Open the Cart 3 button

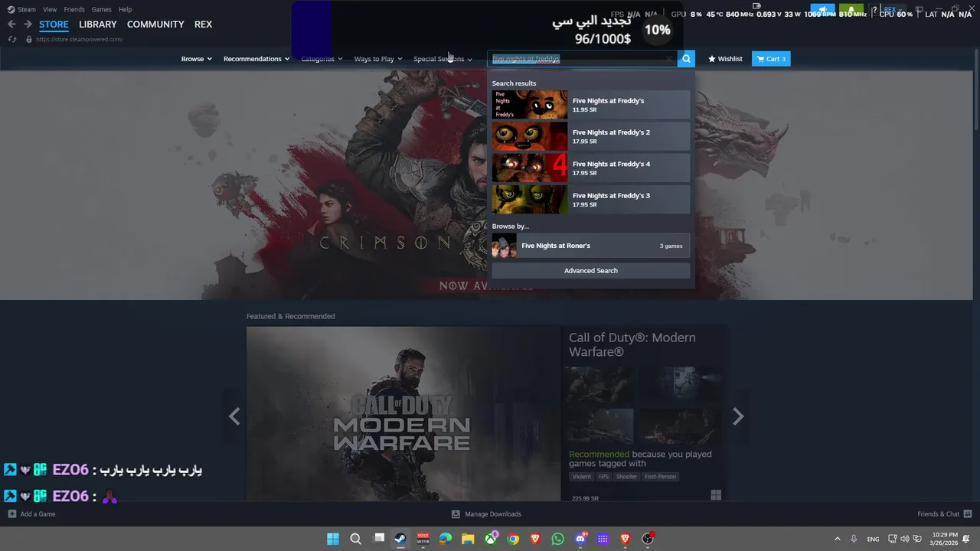click(771, 59)
